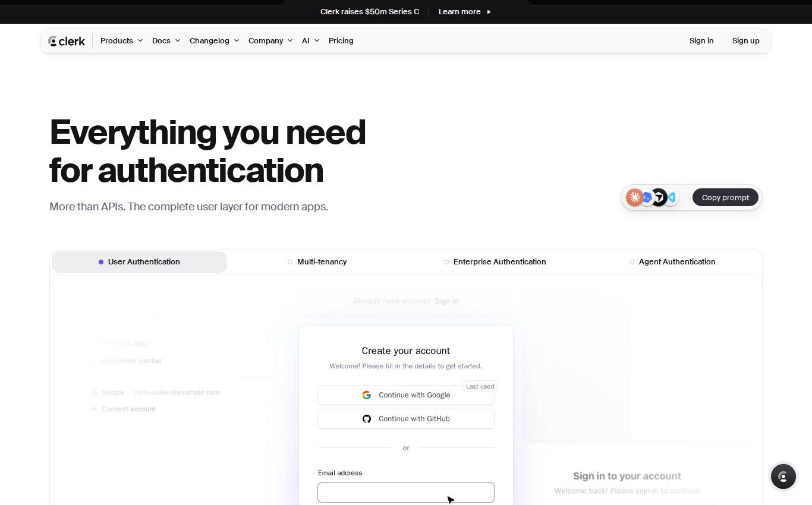Expand the Products dropdown menu
The image size is (812, 505).
coord(121,41)
